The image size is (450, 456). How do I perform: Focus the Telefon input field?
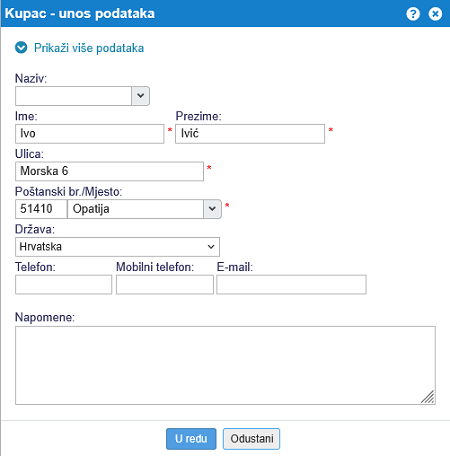[x=63, y=284]
